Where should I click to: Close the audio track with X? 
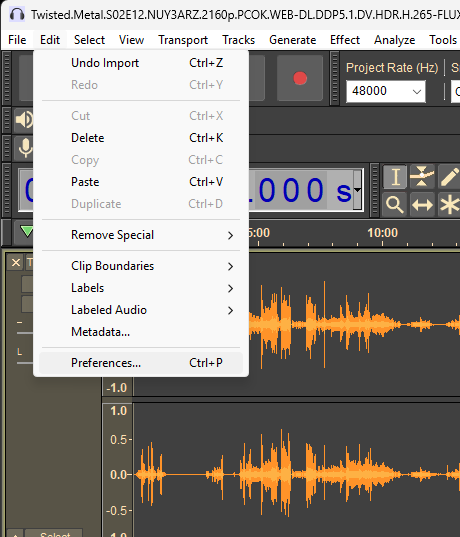tap(15, 263)
